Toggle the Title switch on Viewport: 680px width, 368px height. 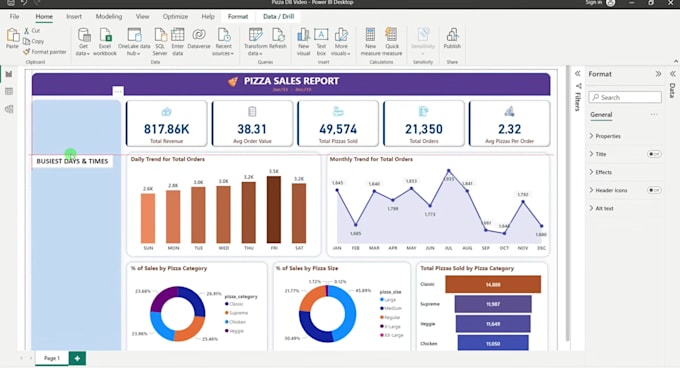654,154
